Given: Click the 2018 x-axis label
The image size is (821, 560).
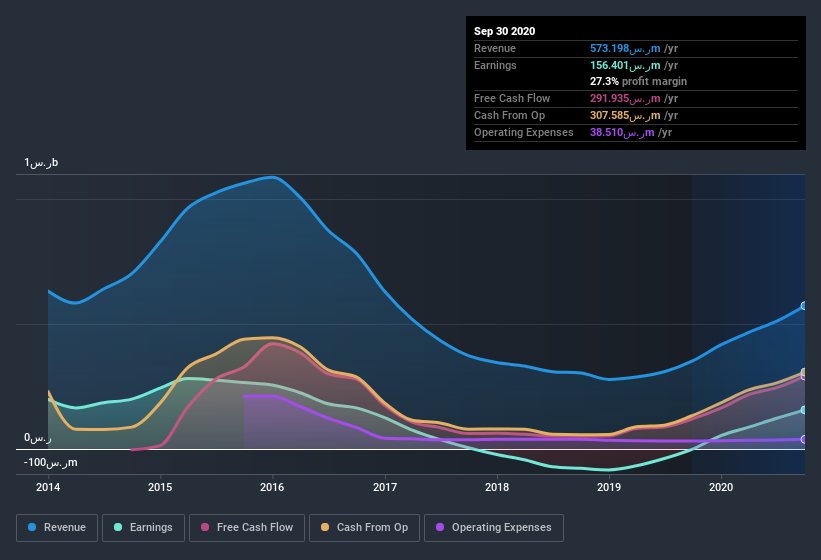Looking at the screenshot, I should click(497, 487).
